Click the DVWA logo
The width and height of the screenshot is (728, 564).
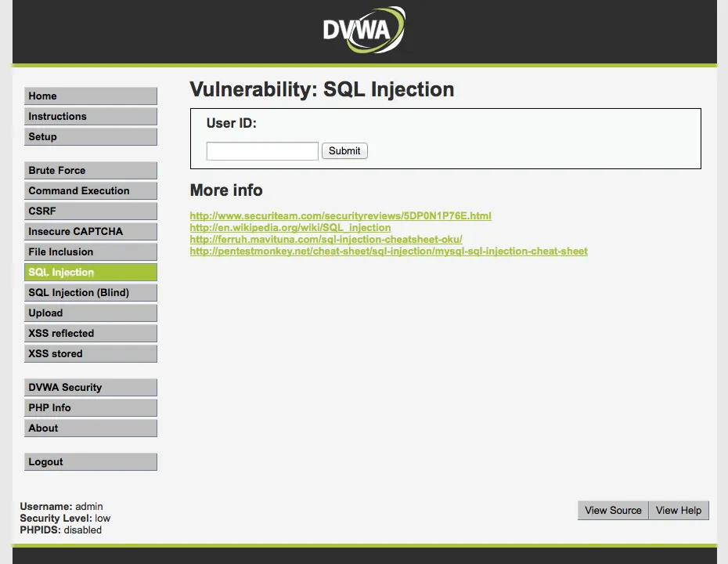point(363,30)
